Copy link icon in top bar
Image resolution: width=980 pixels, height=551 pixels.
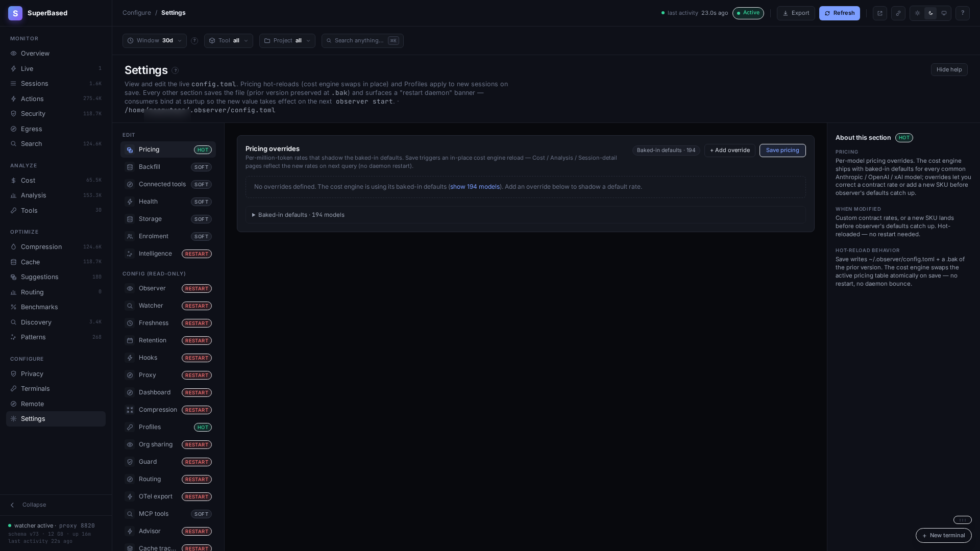pos(898,13)
